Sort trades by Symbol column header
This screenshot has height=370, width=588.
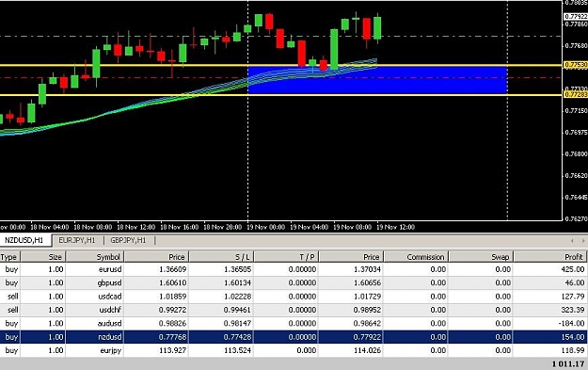click(95, 257)
